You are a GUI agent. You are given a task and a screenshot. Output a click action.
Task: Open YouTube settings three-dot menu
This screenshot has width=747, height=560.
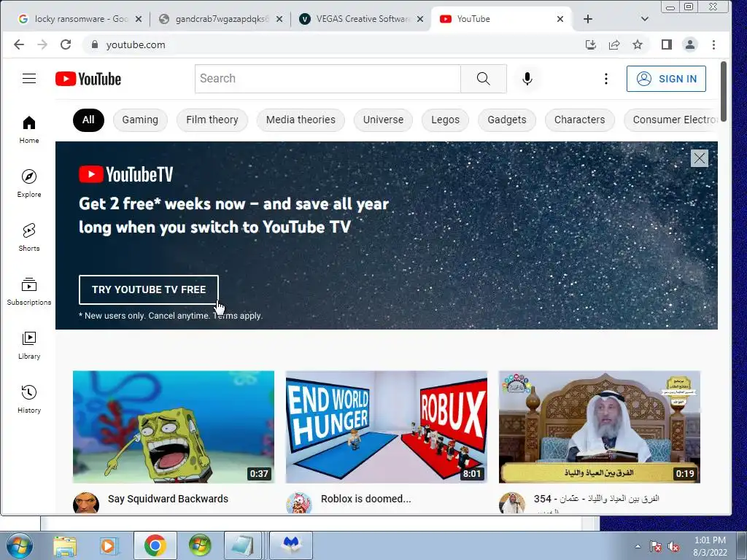[606, 79]
